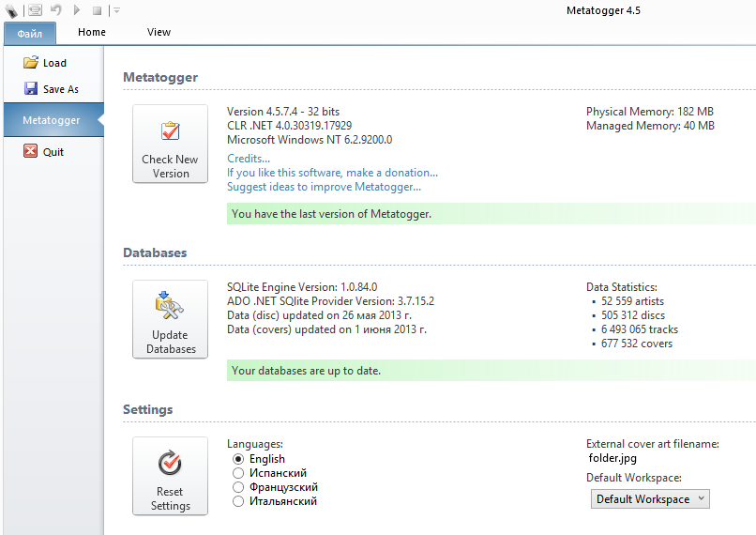Click the play triangle in quick access toolbar
This screenshot has width=756, height=535.
point(77,10)
